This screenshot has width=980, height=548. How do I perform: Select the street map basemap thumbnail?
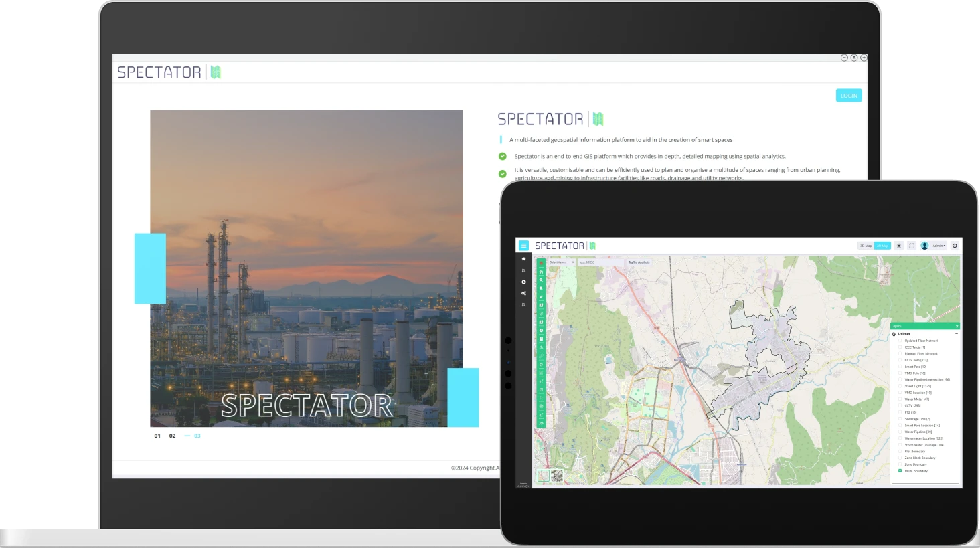(544, 476)
